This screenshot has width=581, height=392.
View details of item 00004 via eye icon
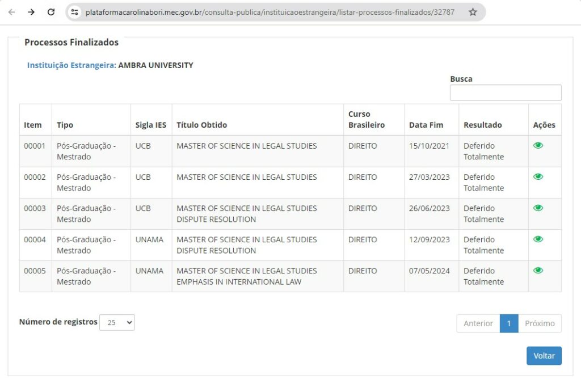[538, 239]
